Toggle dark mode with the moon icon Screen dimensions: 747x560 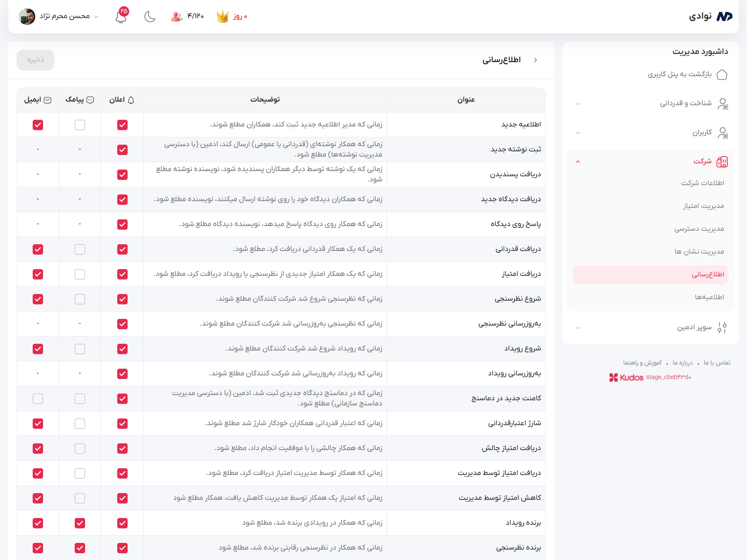pos(150,16)
